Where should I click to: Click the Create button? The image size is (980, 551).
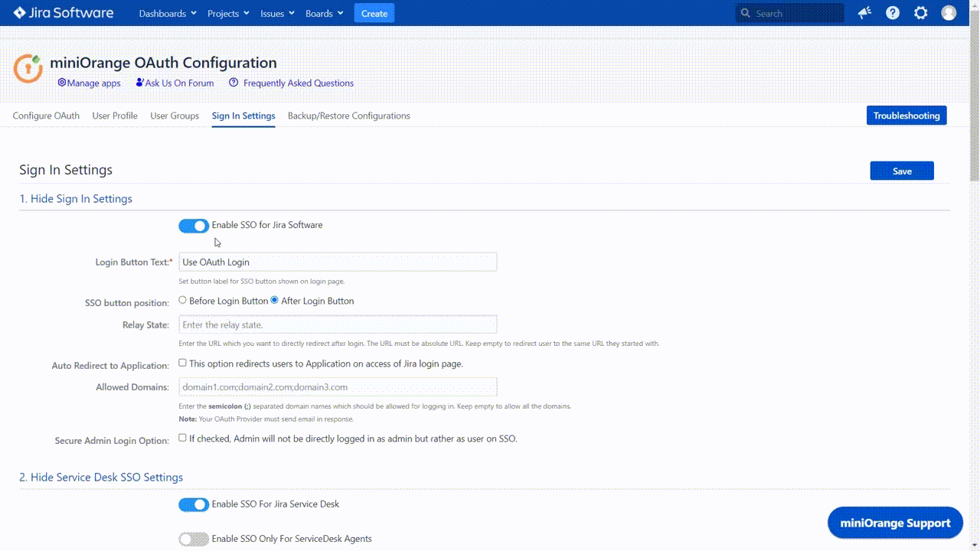374,13
